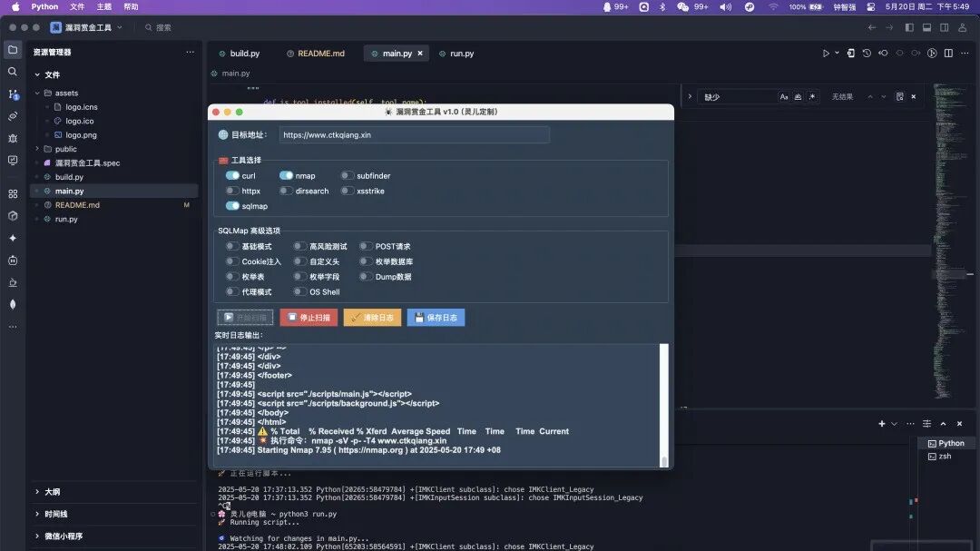
Task: Collapse the assets folder in the explorer
Action: point(37,93)
